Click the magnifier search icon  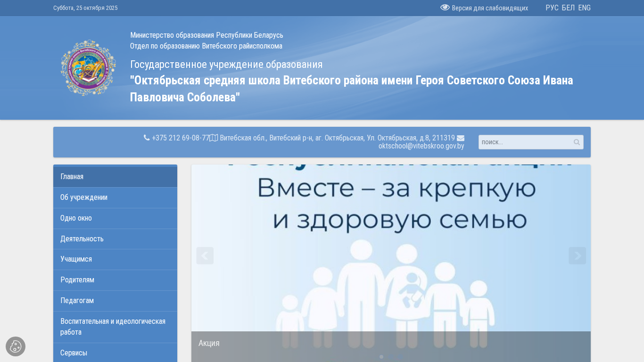pos(577,142)
